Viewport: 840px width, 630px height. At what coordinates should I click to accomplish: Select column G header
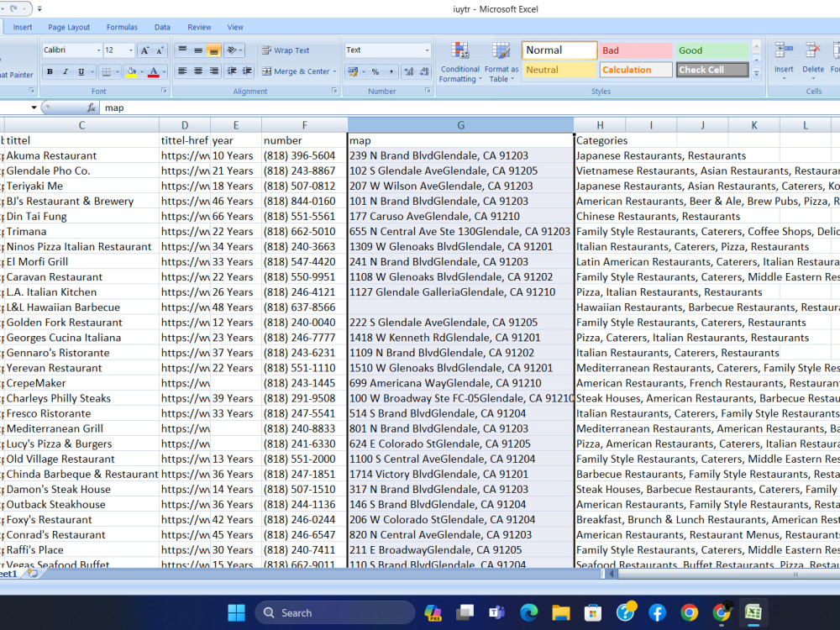460,125
